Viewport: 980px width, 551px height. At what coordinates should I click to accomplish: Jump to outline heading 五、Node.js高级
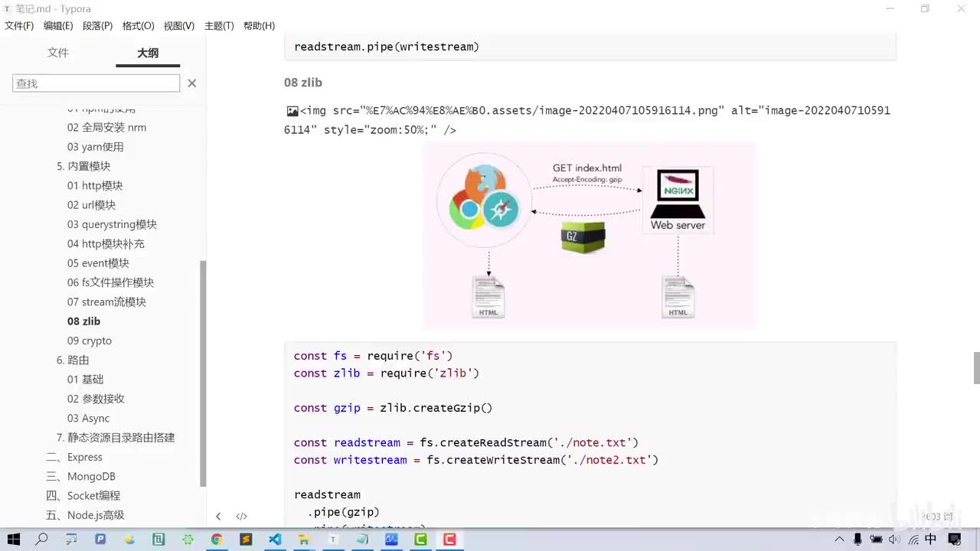85,515
